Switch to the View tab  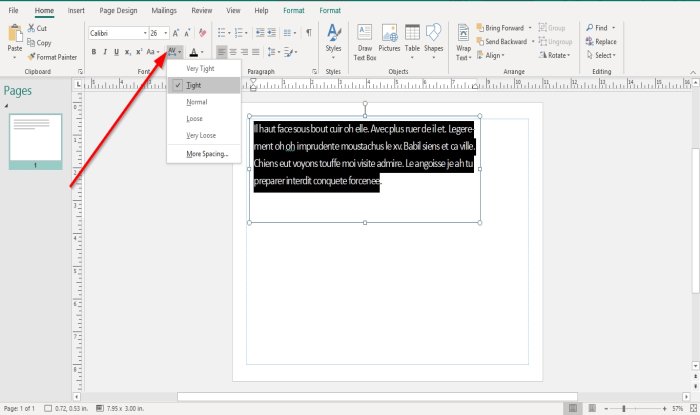coord(233,10)
